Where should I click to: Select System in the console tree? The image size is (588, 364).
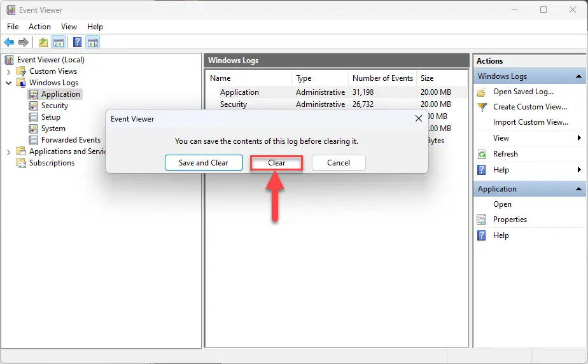tap(53, 129)
